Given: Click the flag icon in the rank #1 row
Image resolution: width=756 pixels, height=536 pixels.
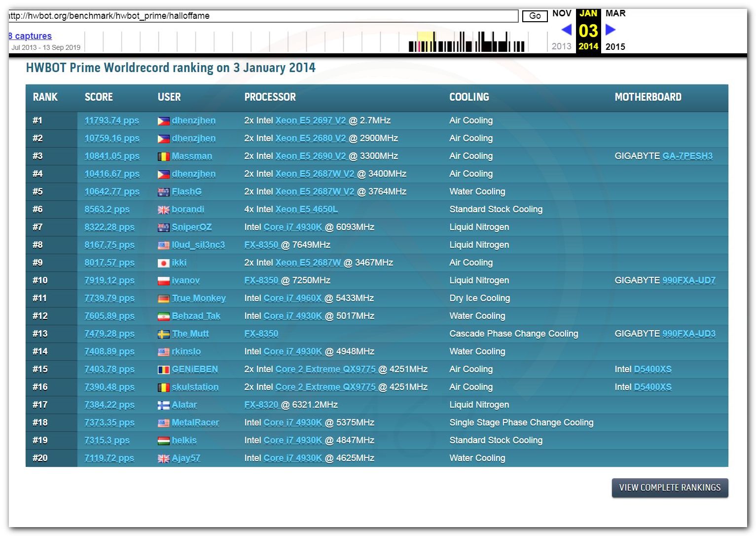Looking at the screenshot, I should tap(163, 121).
